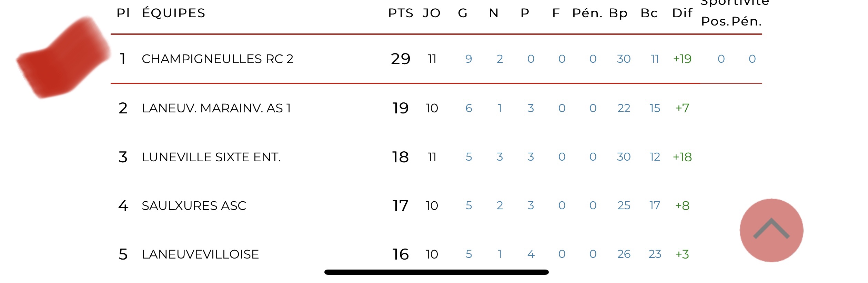Click the PTS column header

point(400,13)
